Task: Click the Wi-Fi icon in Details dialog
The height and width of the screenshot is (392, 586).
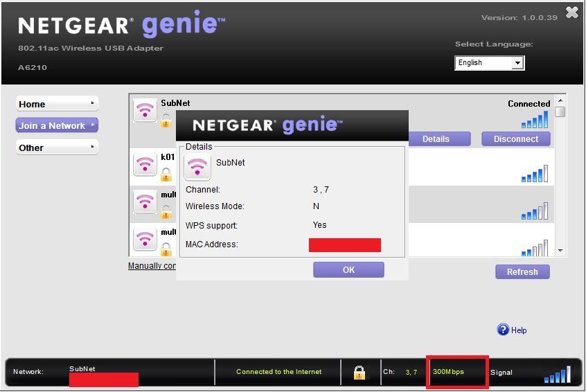Action: point(197,167)
